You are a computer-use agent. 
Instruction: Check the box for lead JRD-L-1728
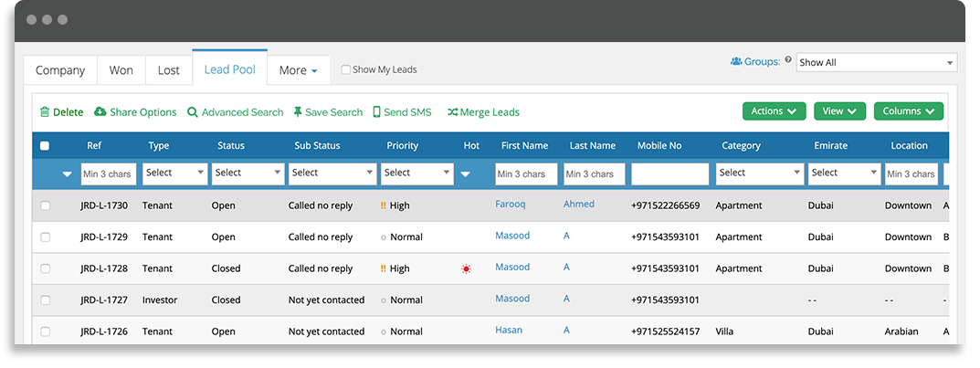tap(45, 268)
